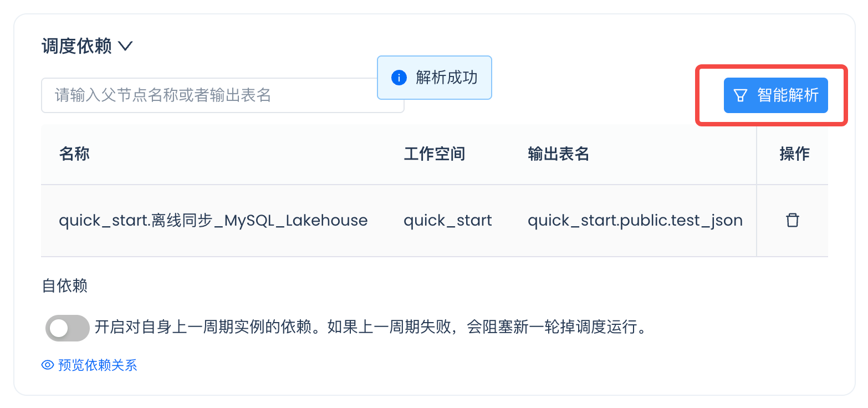Viewport: 868px width, 408px height.
Task: Click the blue info icon in the toast
Action: pyautogui.click(x=399, y=78)
